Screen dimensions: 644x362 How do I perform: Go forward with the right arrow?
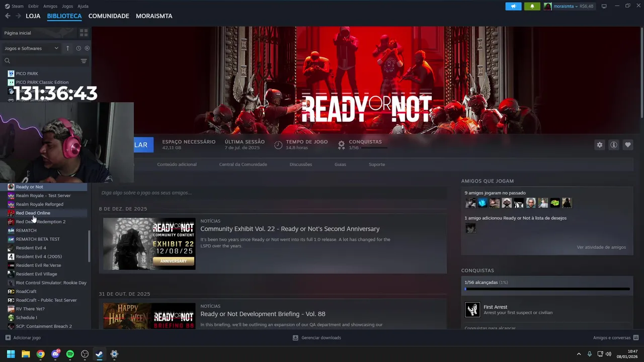point(18,16)
